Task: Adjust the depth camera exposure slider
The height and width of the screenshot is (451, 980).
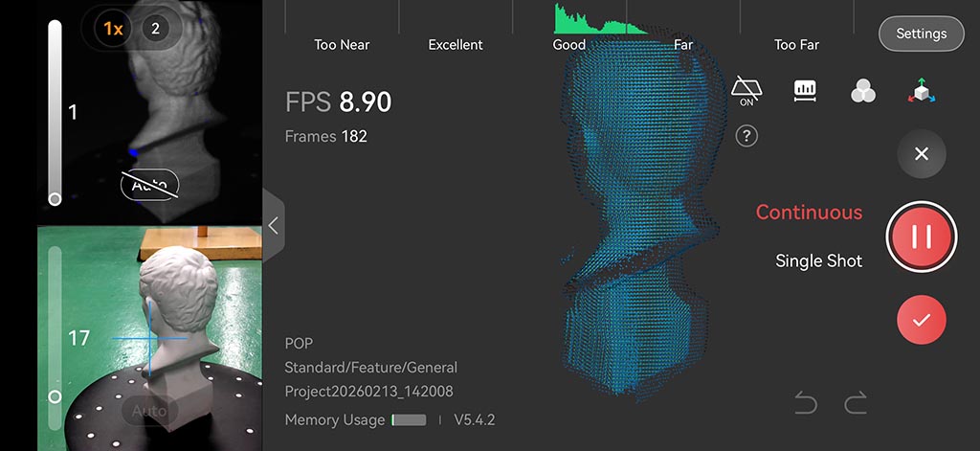Action: click(x=55, y=113)
